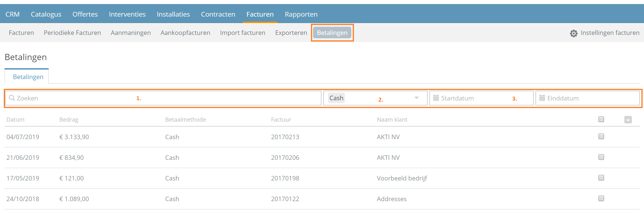Go to Interventies in top navigation
Screen dimensions: 644x213
[x=127, y=14]
